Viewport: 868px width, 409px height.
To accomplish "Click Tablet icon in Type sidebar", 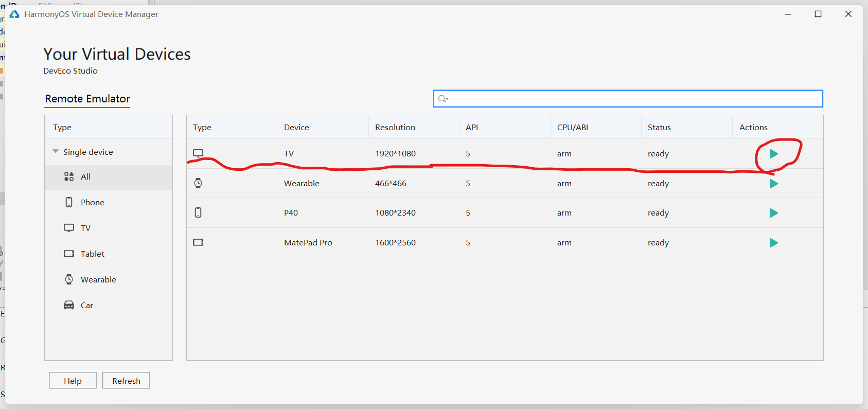I will (x=69, y=254).
